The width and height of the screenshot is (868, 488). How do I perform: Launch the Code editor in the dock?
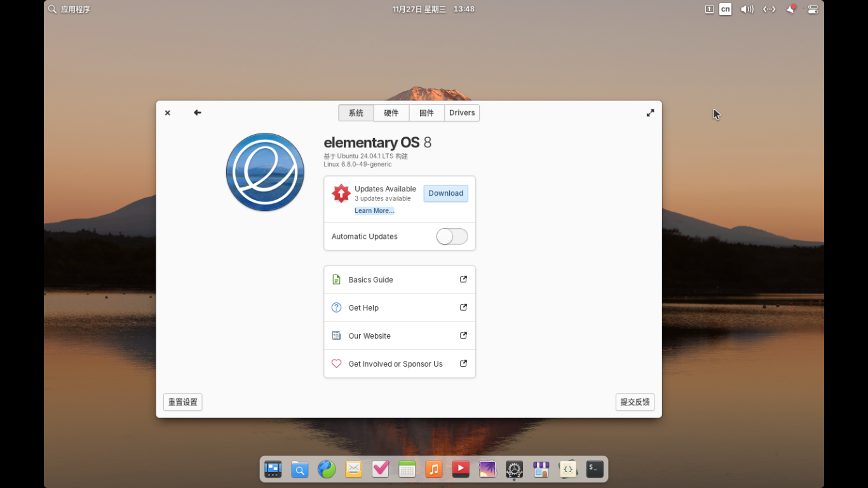[x=568, y=470]
